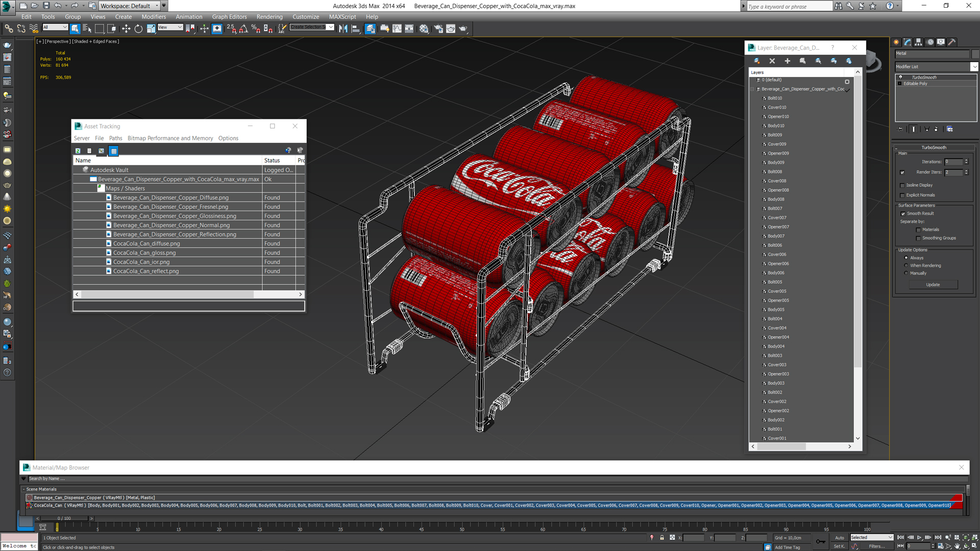980x551 pixels.
Task: Create new layer in Layer dialog
Action: click(757, 61)
